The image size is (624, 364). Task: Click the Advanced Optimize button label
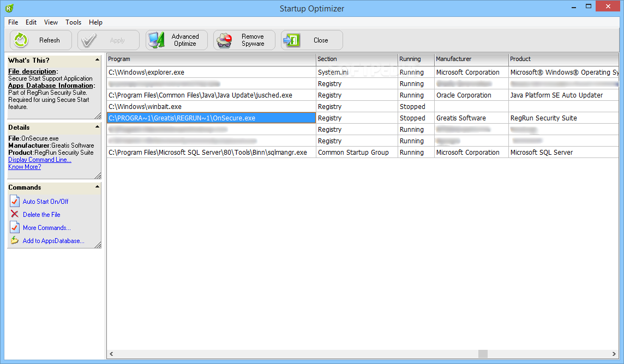point(185,40)
